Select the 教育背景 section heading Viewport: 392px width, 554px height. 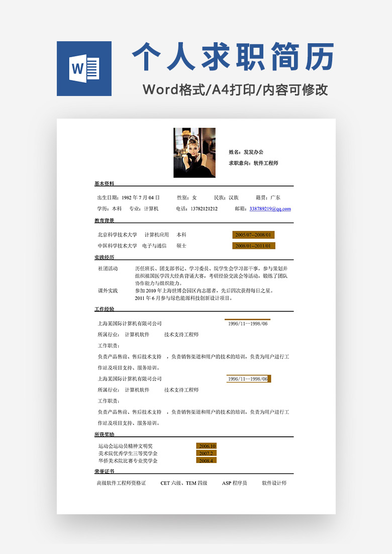[x=105, y=220]
